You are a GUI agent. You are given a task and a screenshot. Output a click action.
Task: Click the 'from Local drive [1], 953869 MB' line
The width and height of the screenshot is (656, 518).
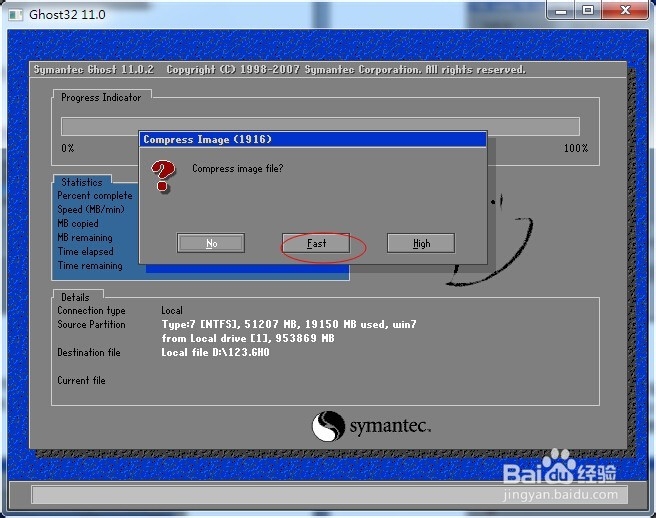[x=248, y=338]
